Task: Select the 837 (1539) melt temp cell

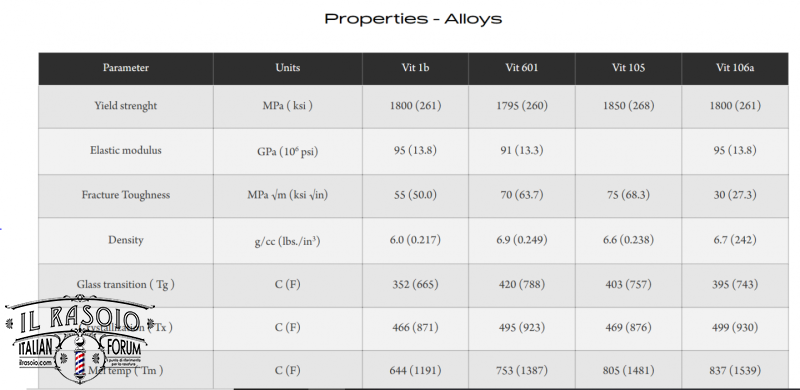Action: tap(735, 370)
